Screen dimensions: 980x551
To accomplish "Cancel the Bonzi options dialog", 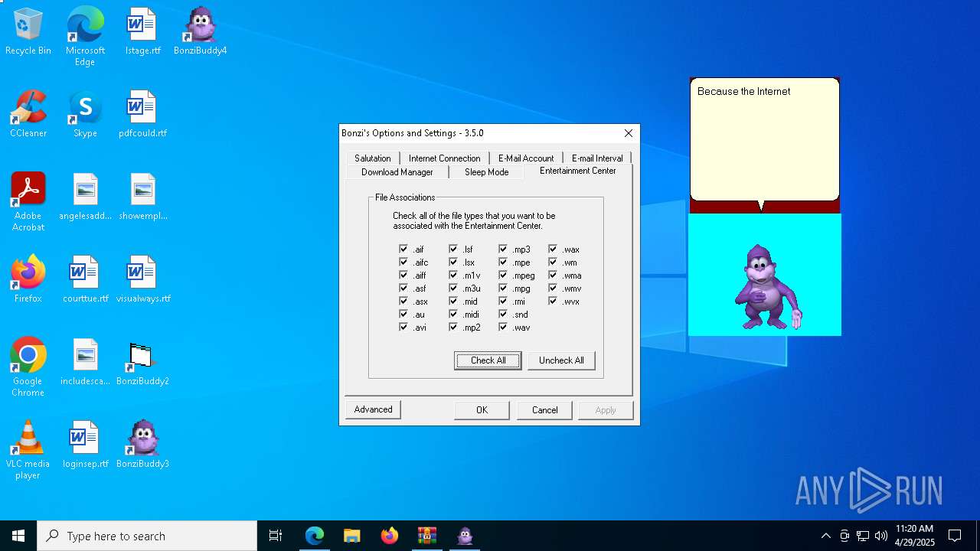I will [544, 410].
